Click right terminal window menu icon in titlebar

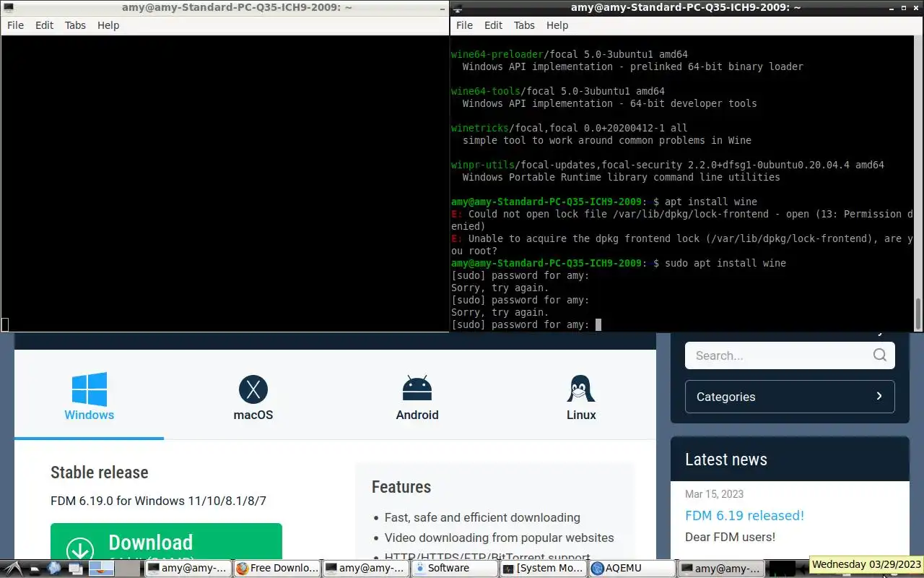456,7
